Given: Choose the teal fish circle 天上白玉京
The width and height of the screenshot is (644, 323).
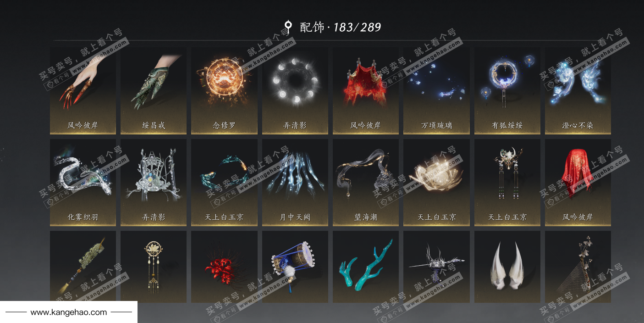Looking at the screenshot, I should 224,183.
